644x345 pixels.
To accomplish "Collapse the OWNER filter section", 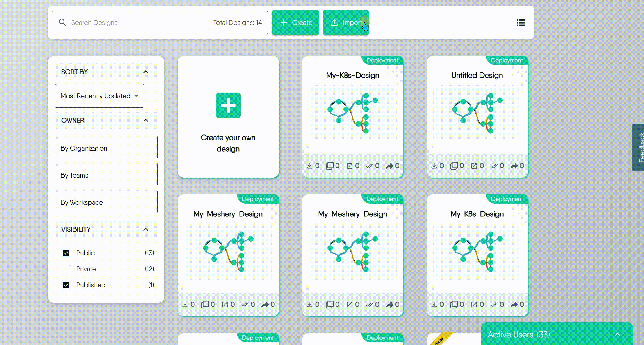I will click(x=146, y=120).
